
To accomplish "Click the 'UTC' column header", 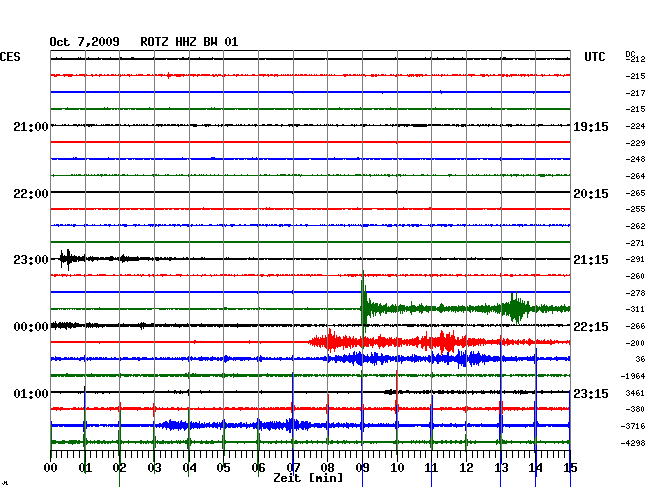I will coord(594,57).
